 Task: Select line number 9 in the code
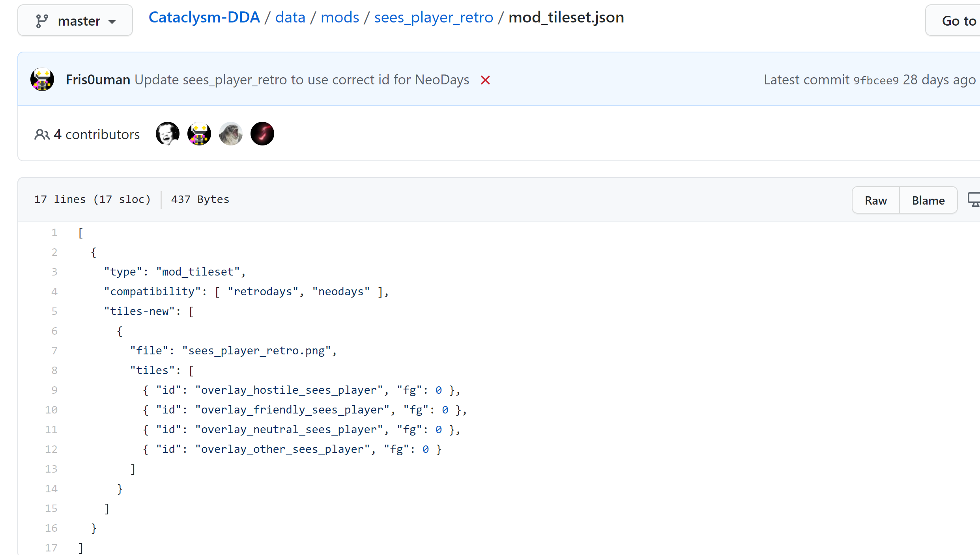[54, 390]
